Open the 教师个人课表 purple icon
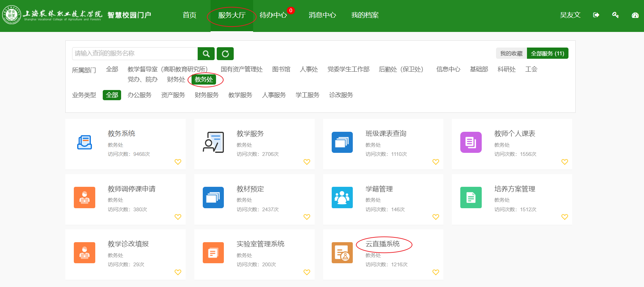Screen dimensions: 644x287 (470, 142)
